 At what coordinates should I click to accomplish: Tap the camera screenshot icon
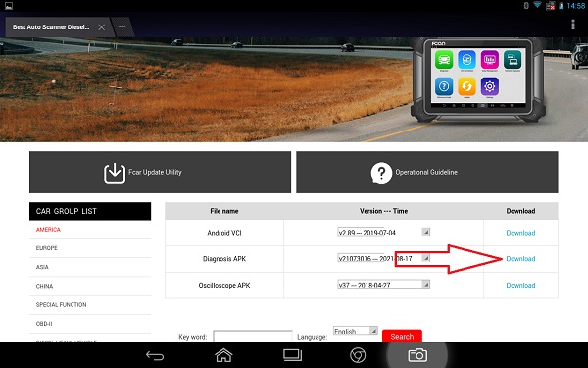point(417,355)
